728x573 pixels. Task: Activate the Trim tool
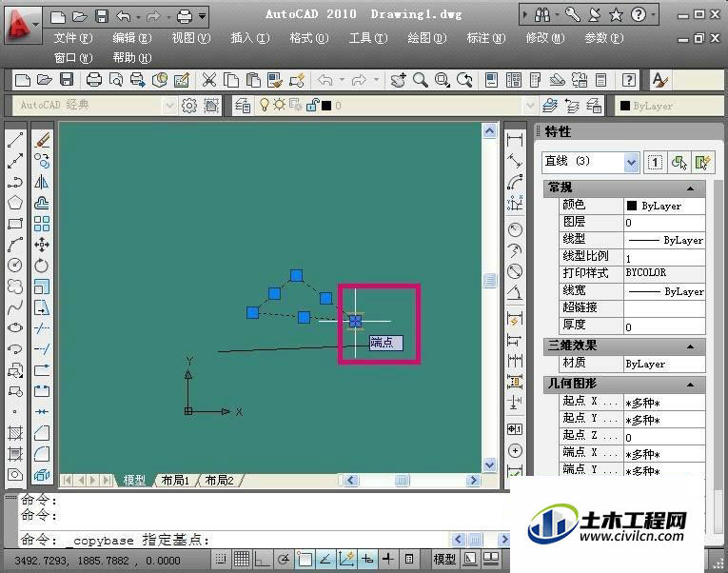[x=42, y=328]
